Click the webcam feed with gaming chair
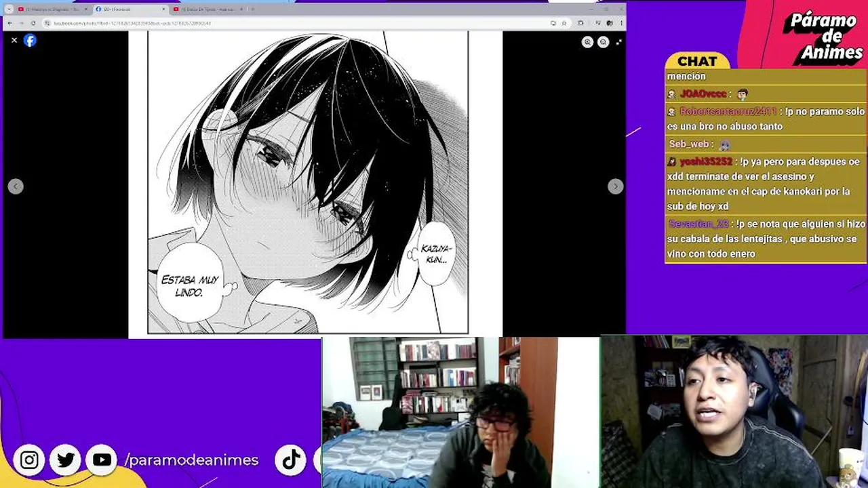 734,412
